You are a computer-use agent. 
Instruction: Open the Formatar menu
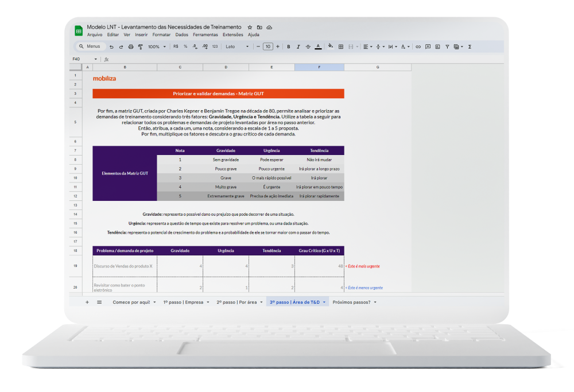(161, 35)
